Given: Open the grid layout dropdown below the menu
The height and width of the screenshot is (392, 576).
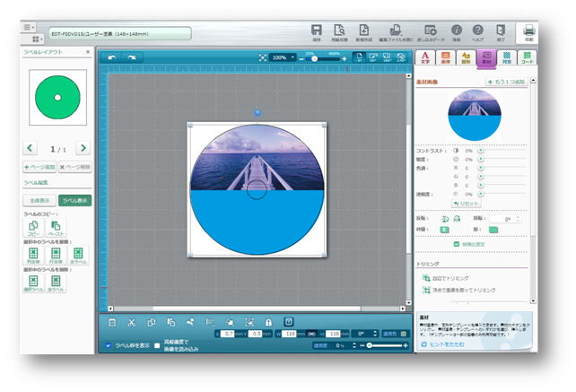Looking at the screenshot, I should coord(37,39).
